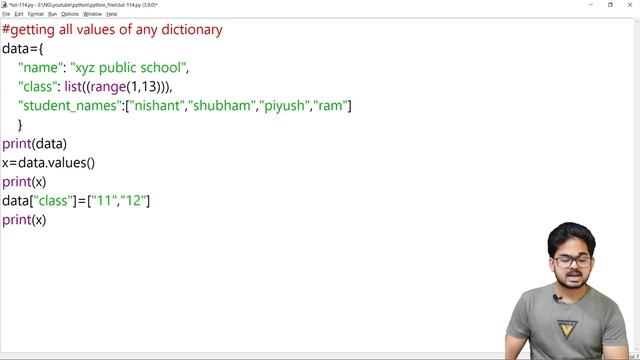Minimize the IDLE editor window
640x360 pixels.
(591, 4)
